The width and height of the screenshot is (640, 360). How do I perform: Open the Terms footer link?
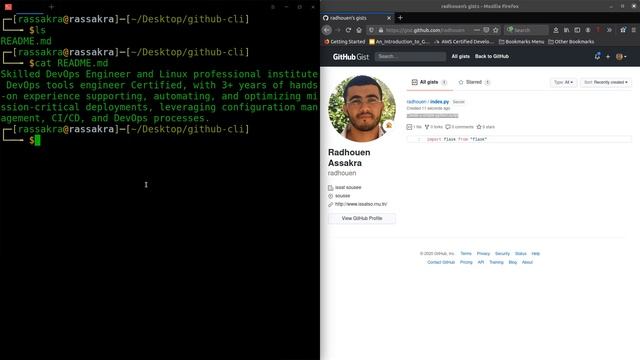[x=466, y=254]
